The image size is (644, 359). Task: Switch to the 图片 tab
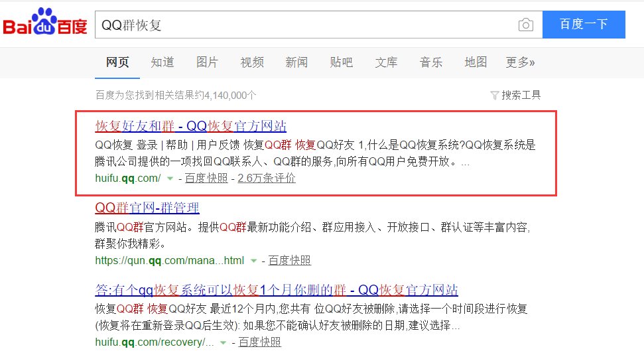tap(207, 62)
